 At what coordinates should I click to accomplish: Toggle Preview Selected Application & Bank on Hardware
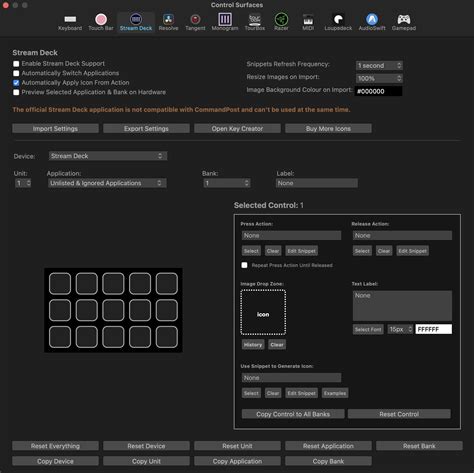point(16,92)
